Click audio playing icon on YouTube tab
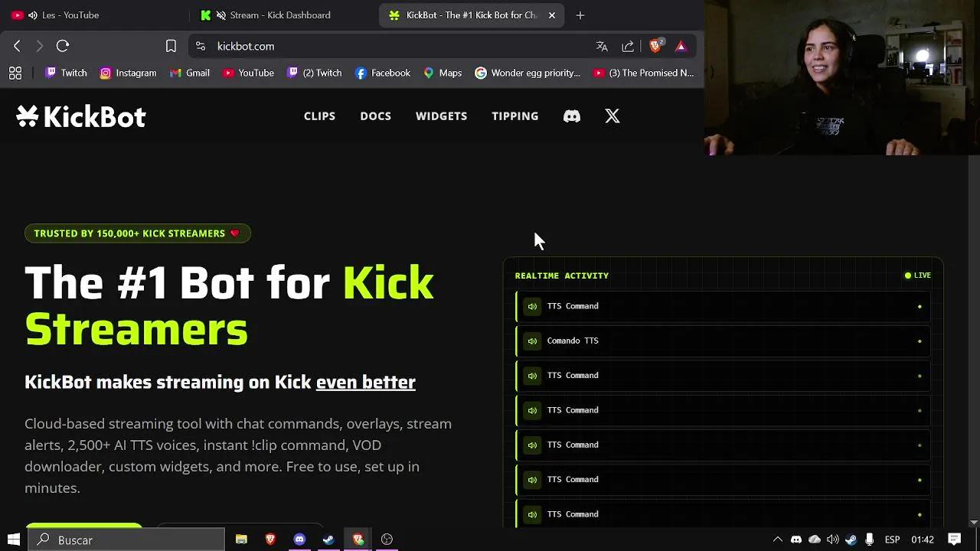The width and height of the screenshot is (980, 551). pyautogui.click(x=33, y=15)
